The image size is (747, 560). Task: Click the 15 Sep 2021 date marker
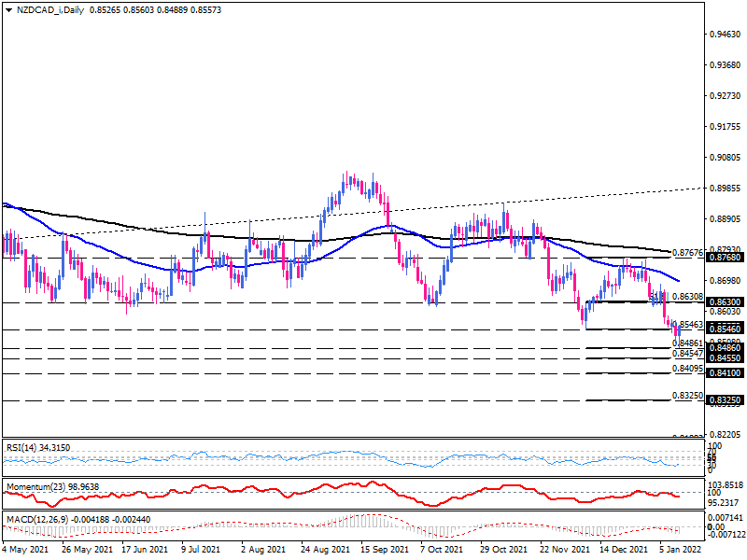[385, 549]
